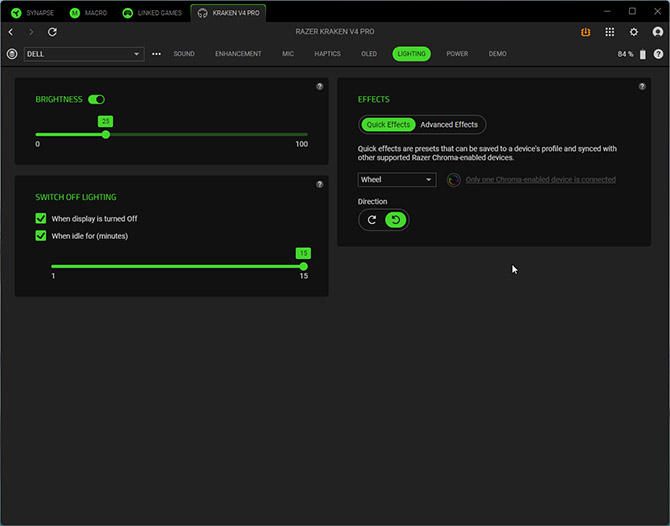Image resolution: width=670 pixels, height=526 pixels.
Task: Open the modules grid icon
Action: pos(610,32)
